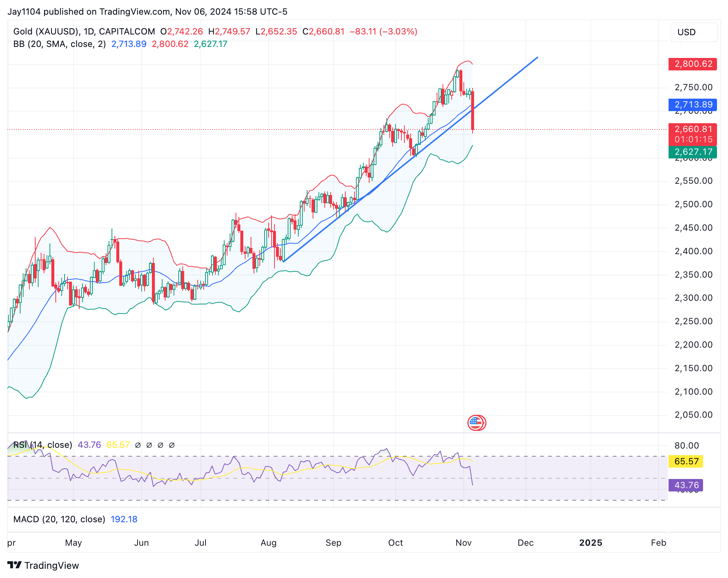
Task: Click the 80.00 RSI axis label
Action: (x=687, y=446)
